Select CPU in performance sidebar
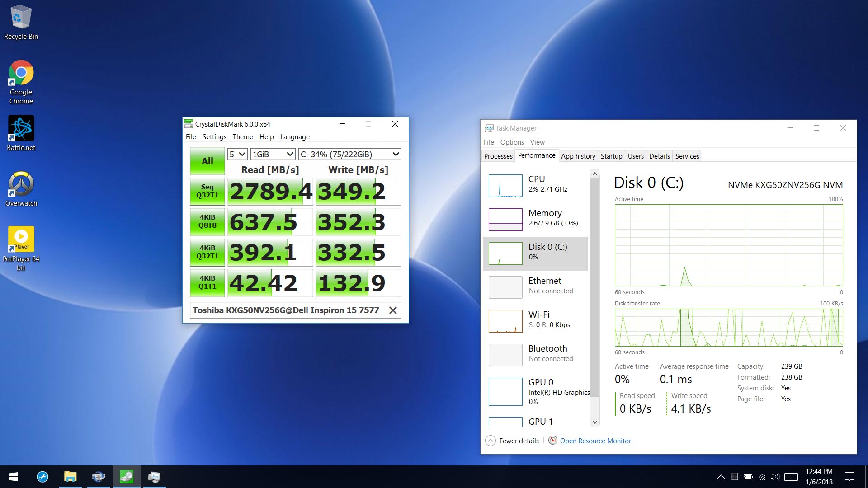 (x=536, y=186)
